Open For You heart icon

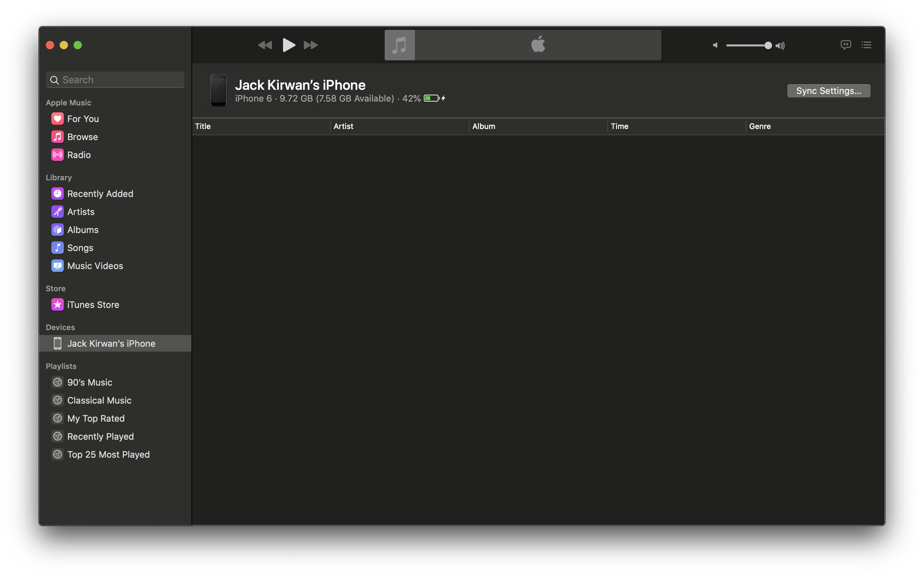57,119
